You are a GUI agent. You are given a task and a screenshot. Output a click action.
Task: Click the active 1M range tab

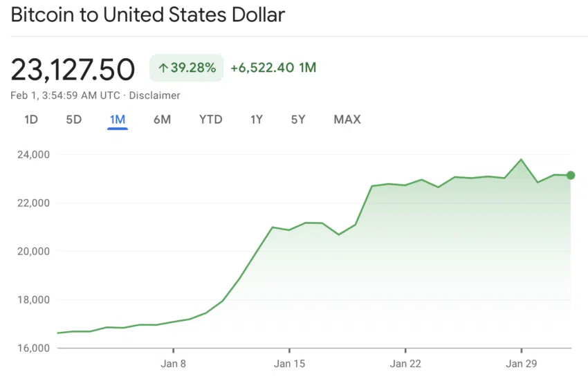point(118,120)
